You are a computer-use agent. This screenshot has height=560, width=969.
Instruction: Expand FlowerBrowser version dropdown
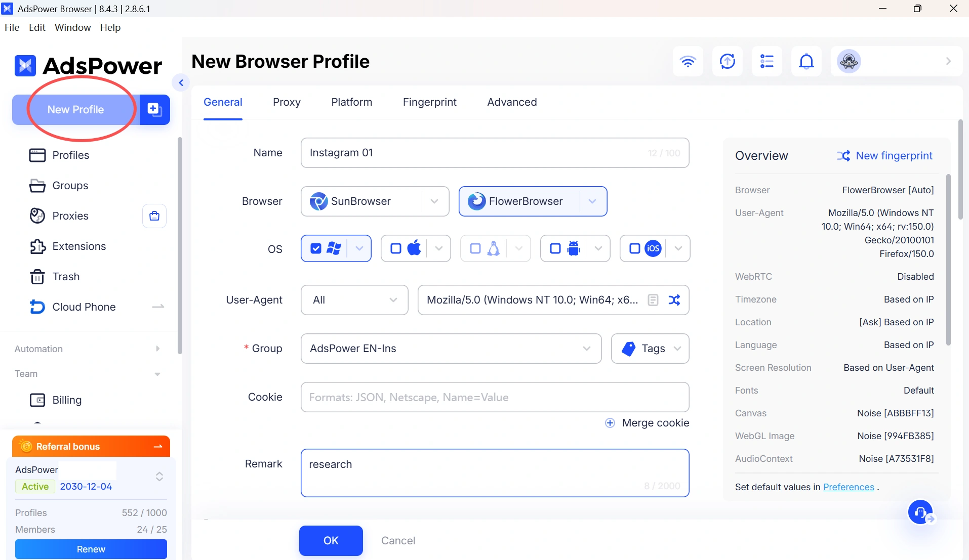(592, 201)
